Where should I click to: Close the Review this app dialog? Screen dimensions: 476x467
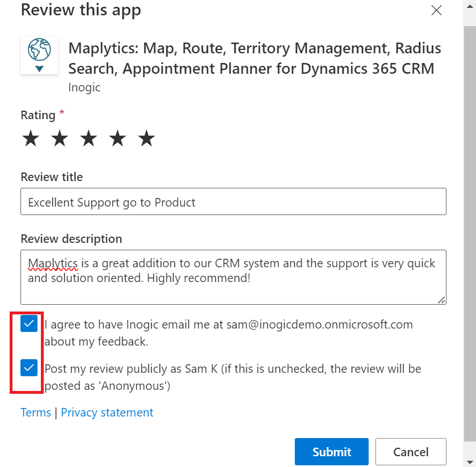(436, 10)
